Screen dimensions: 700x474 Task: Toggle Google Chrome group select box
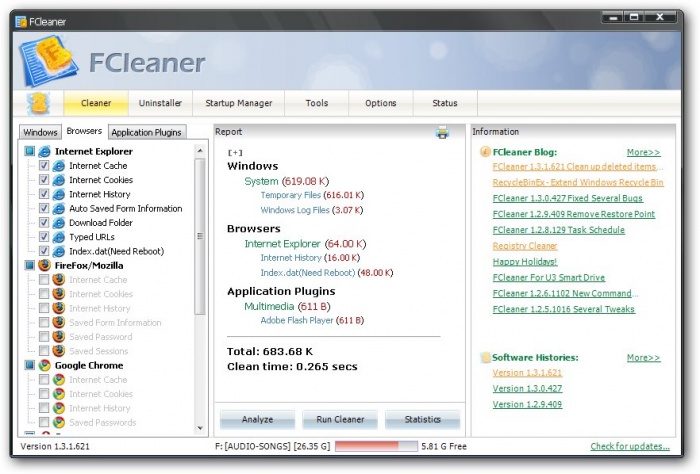[29, 366]
